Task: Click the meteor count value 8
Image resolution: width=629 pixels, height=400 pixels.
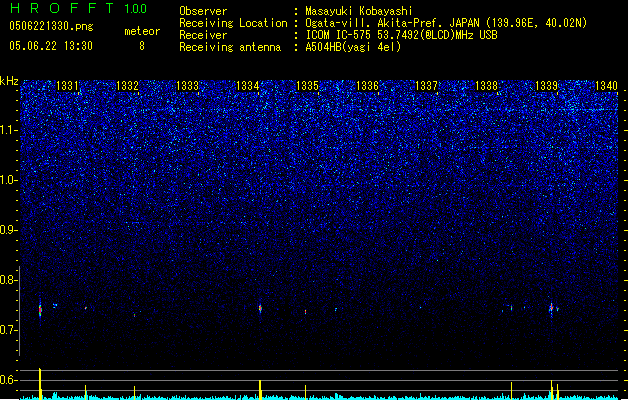Action: 142,46
